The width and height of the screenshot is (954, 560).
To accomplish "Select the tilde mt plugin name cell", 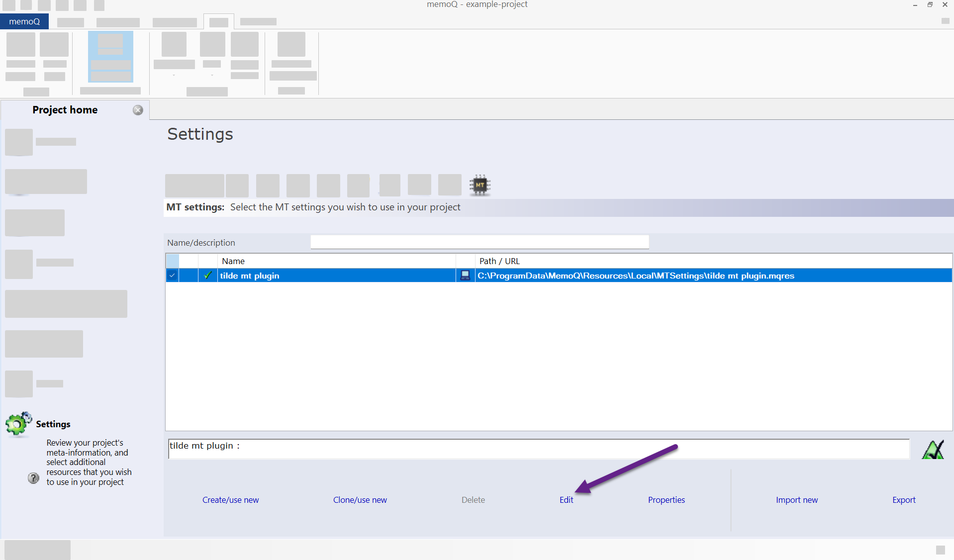I will pyautogui.click(x=337, y=276).
